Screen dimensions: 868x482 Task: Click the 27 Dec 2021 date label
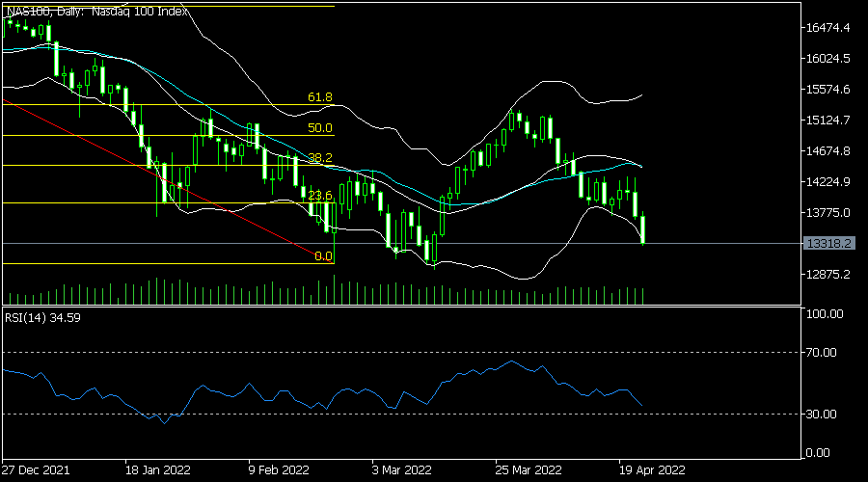coord(36,470)
